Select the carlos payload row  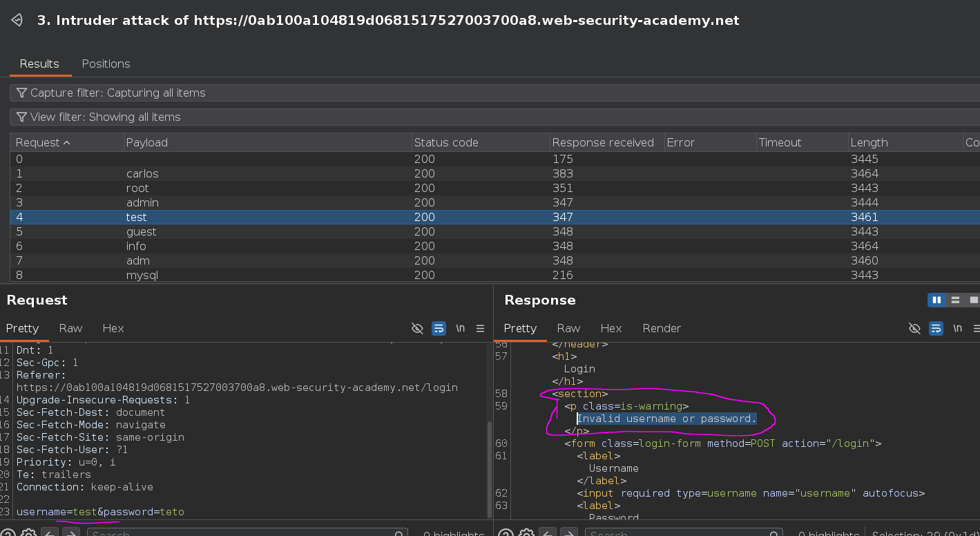[494, 173]
